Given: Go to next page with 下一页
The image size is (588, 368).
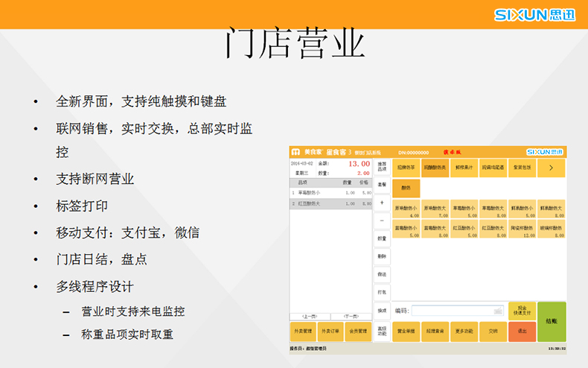Looking at the screenshot, I should coord(351,316).
